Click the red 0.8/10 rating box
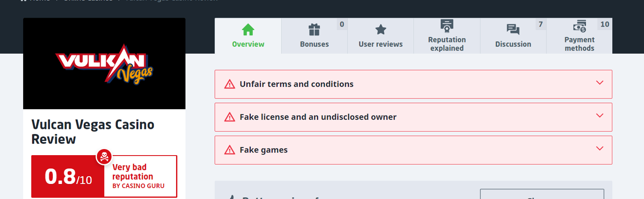 pyautogui.click(x=68, y=177)
